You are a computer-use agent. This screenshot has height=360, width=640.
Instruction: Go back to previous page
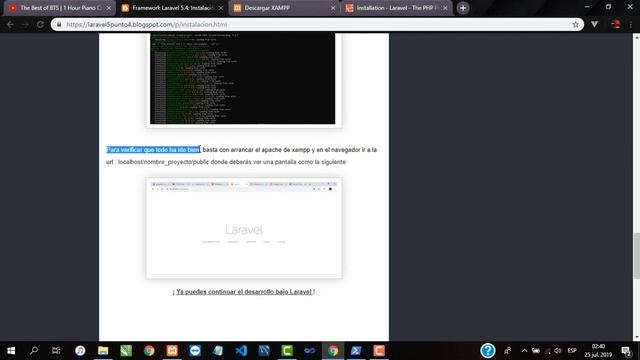coord(10,24)
